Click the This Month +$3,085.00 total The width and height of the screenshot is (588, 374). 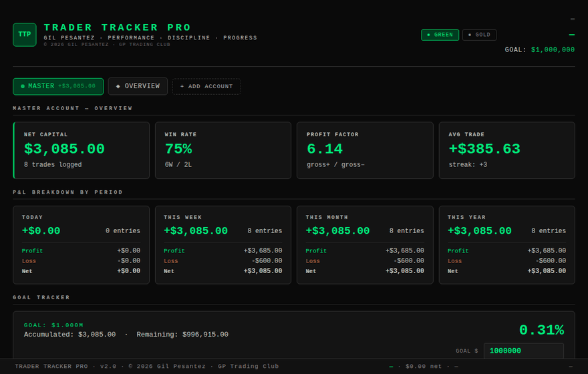pyautogui.click(x=337, y=230)
